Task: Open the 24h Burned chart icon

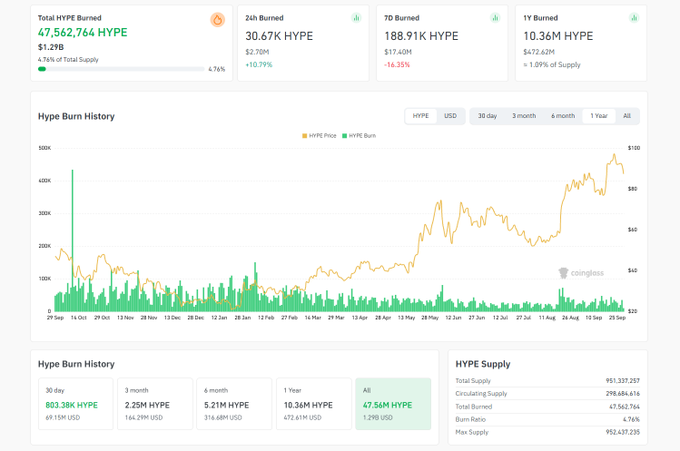Action: tap(356, 18)
